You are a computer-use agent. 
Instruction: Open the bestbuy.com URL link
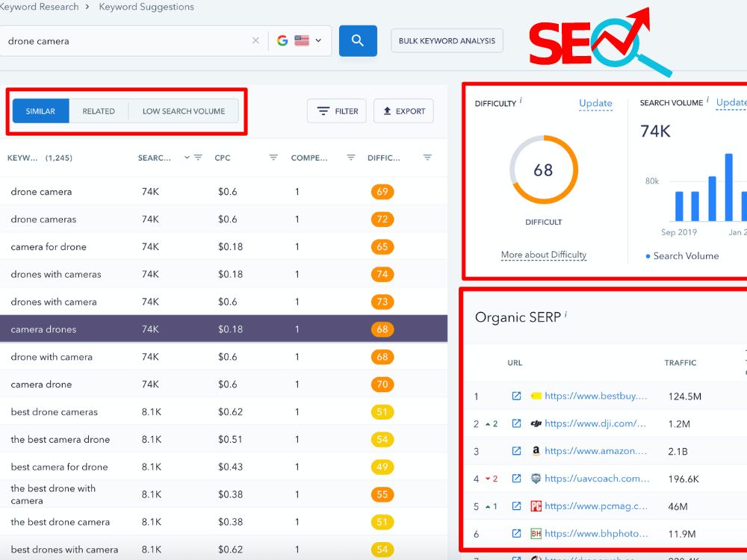(x=596, y=396)
